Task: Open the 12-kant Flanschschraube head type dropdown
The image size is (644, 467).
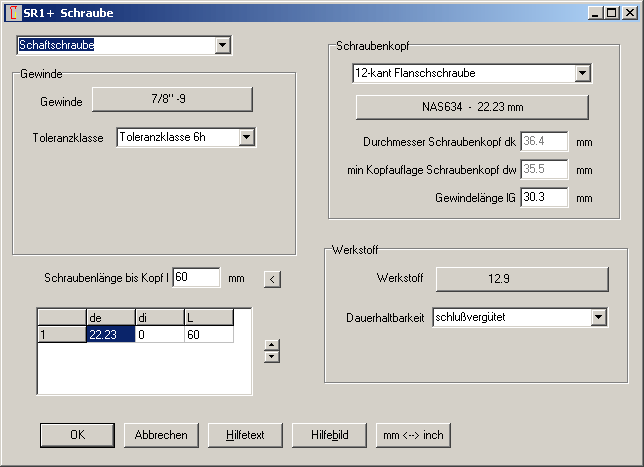Action: click(583, 73)
